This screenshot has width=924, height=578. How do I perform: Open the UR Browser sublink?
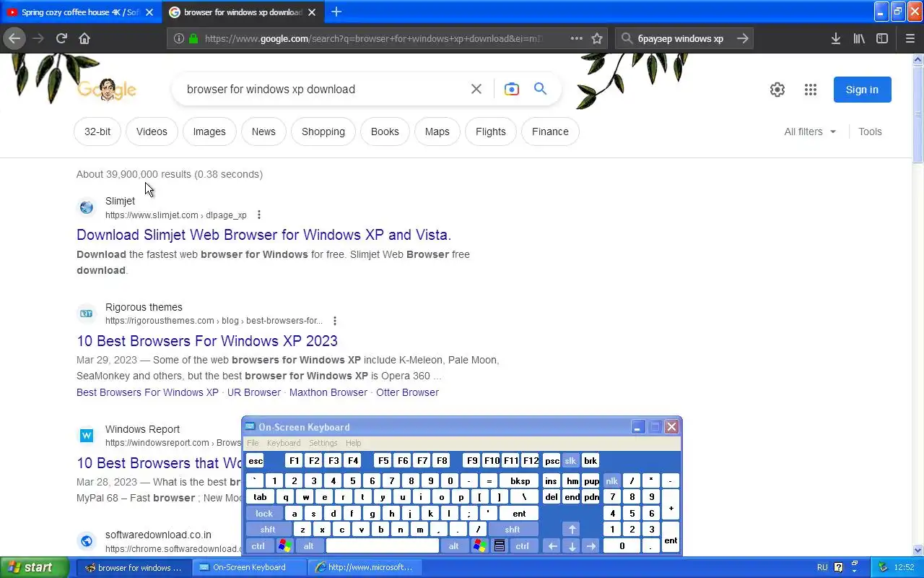point(254,392)
